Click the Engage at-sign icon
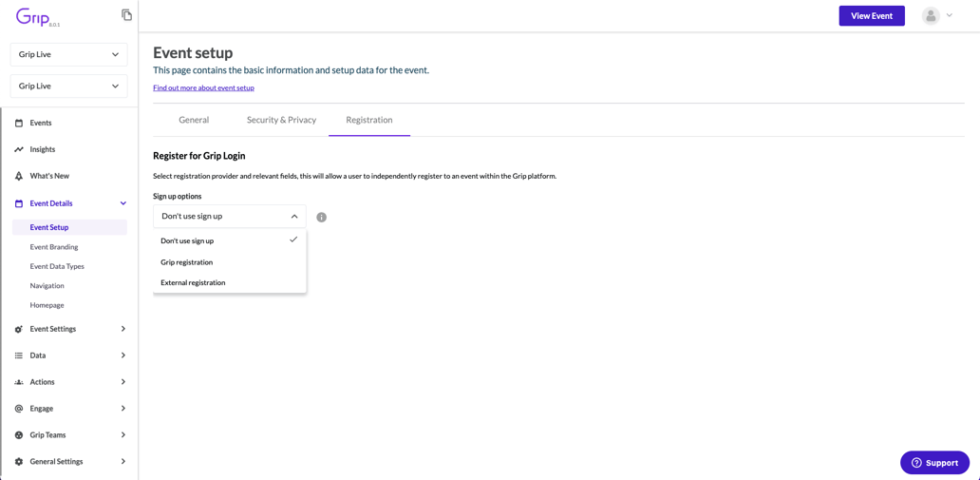Screen dimensions: 980x480 19,409
